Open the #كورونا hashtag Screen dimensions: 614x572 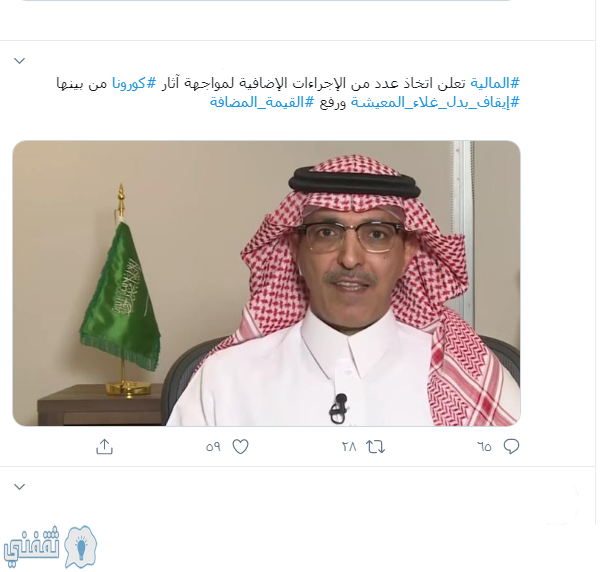(134, 83)
